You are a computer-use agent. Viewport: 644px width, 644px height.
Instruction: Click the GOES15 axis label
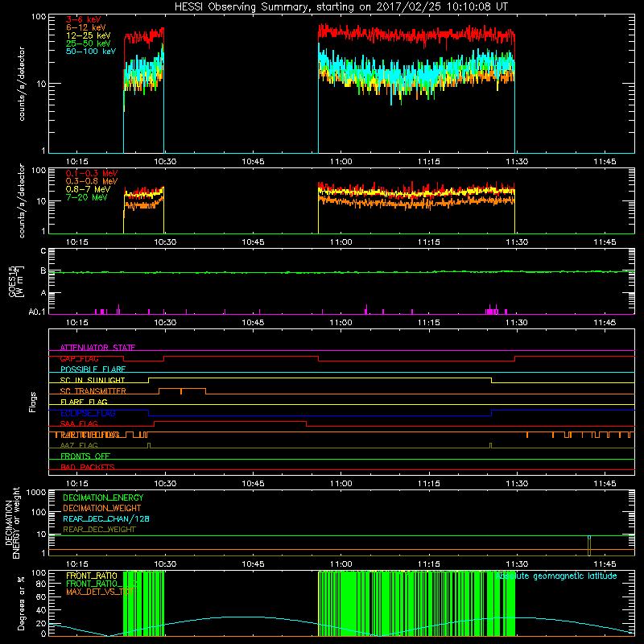click(16, 282)
